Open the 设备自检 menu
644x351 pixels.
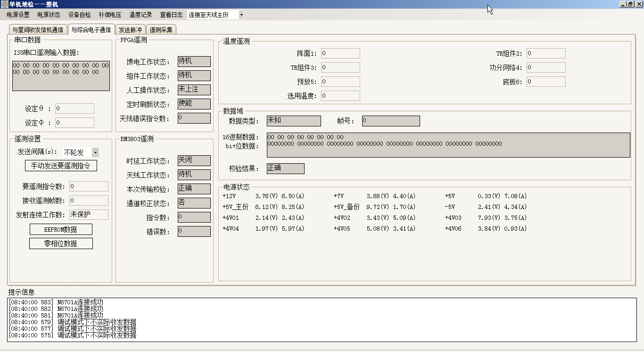79,15
